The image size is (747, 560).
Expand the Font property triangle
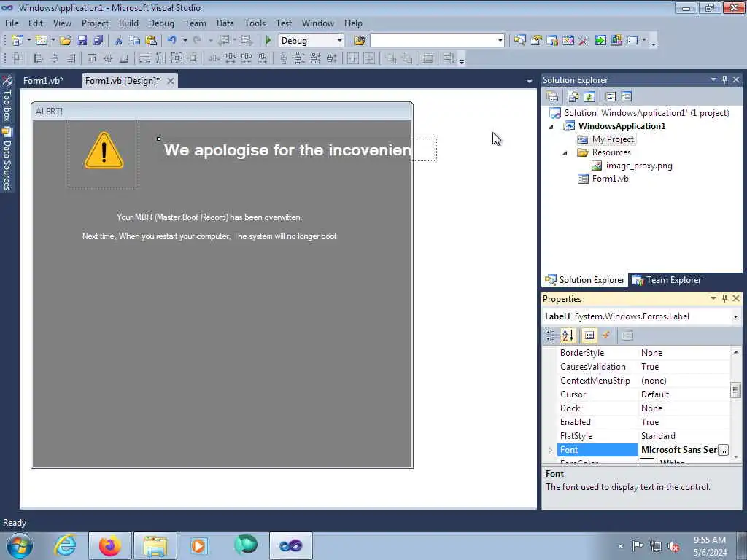550,450
